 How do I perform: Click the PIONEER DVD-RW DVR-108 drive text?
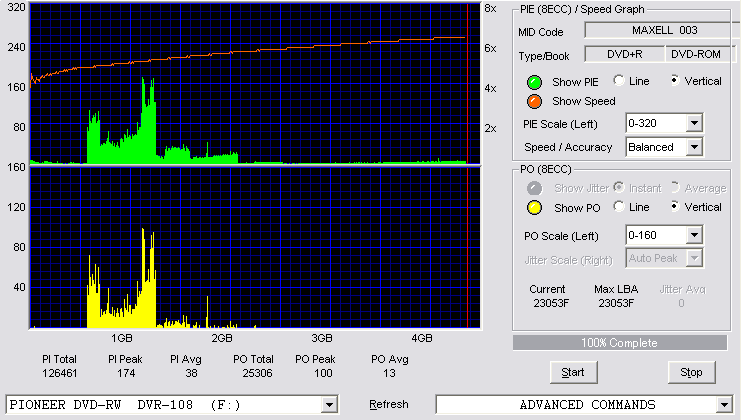[125, 405]
